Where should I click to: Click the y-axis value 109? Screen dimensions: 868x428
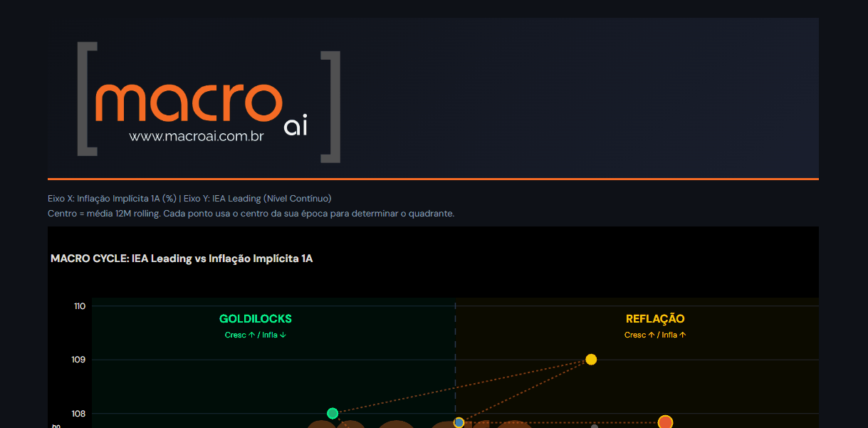(79, 360)
